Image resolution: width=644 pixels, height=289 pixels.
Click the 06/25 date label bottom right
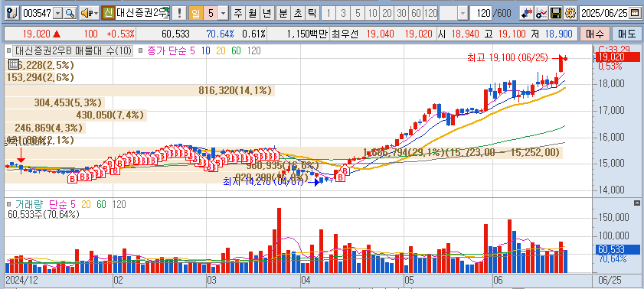tap(610, 281)
